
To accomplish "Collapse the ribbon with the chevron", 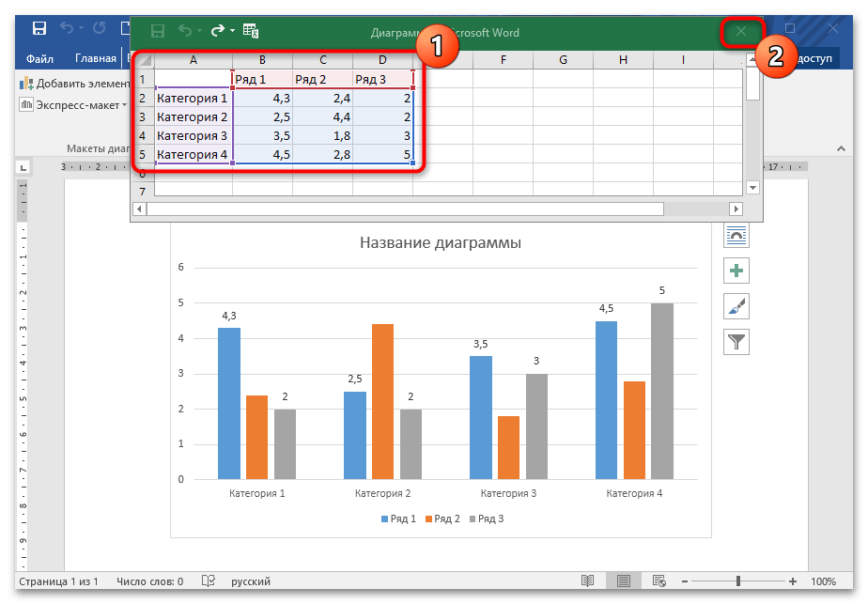I will pyautogui.click(x=841, y=149).
